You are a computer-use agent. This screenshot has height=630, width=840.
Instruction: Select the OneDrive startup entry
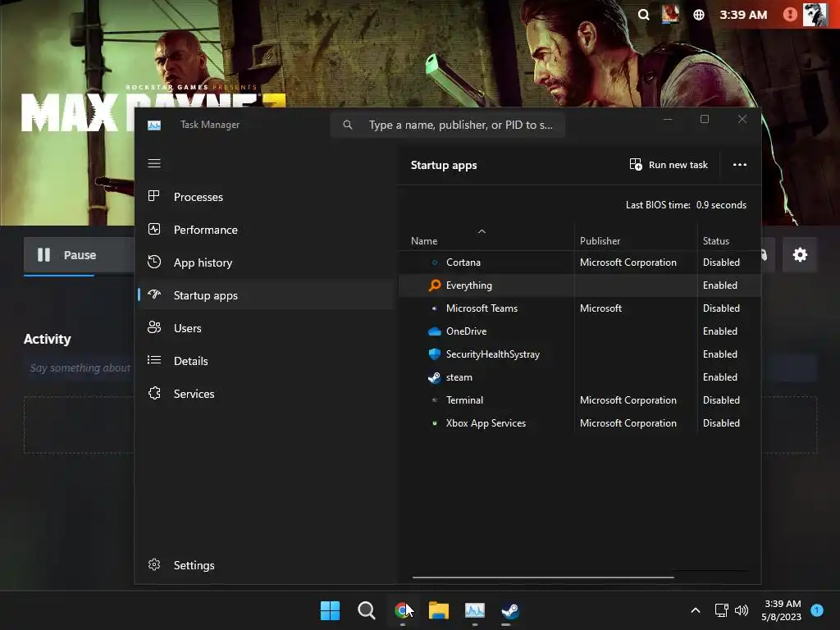(580, 331)
